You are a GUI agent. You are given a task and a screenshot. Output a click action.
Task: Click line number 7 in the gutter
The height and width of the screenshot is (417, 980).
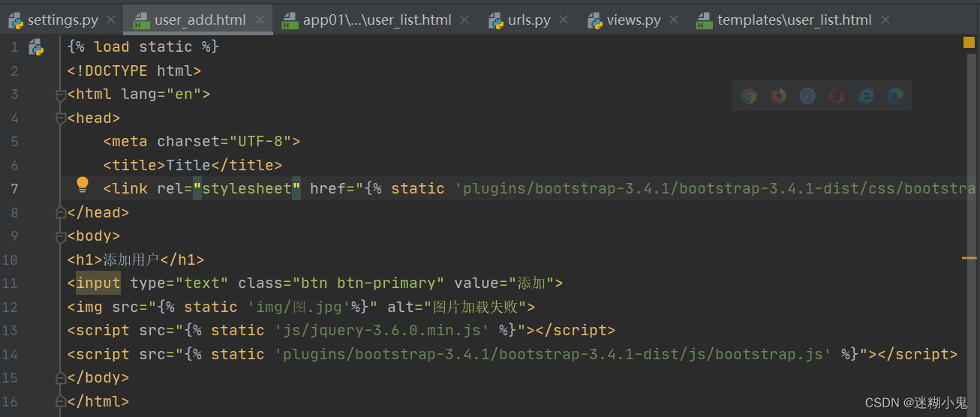pos(14,188)
